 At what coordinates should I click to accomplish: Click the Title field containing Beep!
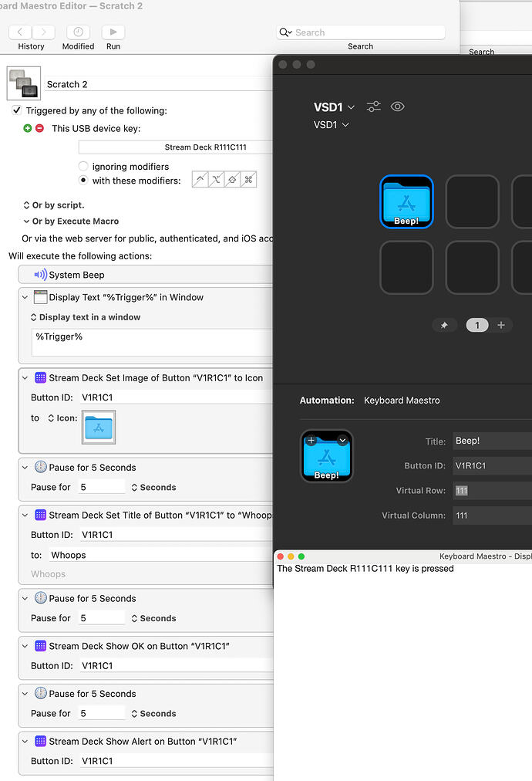tap(492, 441)
